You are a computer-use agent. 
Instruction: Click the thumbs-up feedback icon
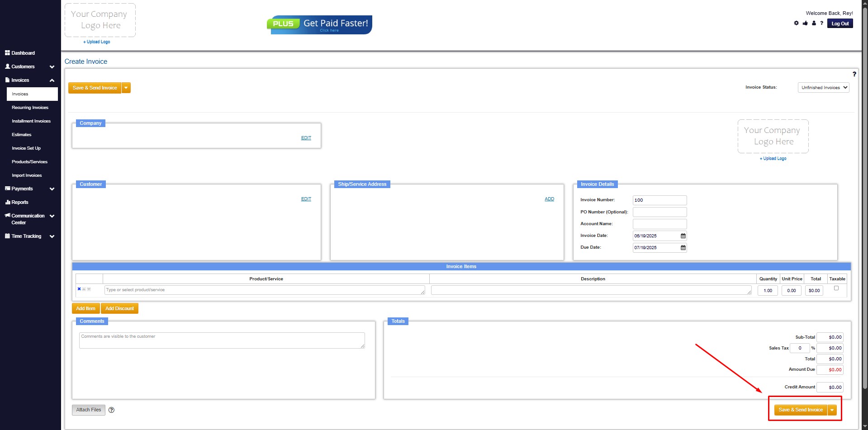click(805, 23)
